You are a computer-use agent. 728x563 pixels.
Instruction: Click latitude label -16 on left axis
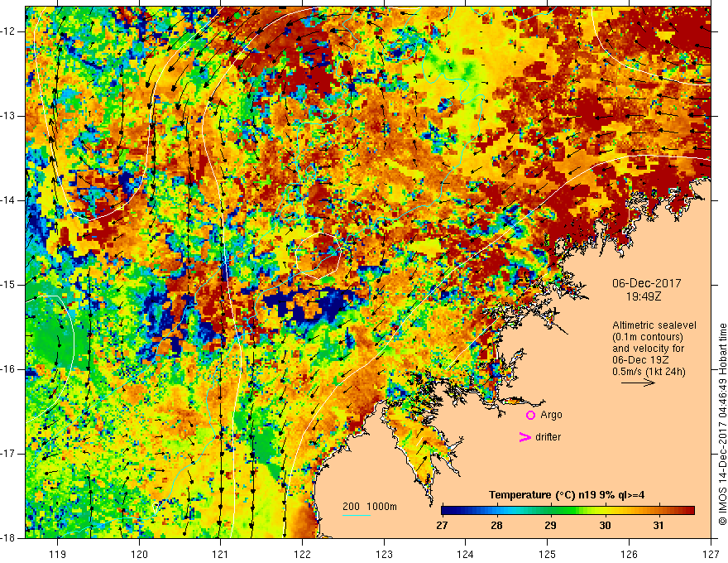point(9,369)
